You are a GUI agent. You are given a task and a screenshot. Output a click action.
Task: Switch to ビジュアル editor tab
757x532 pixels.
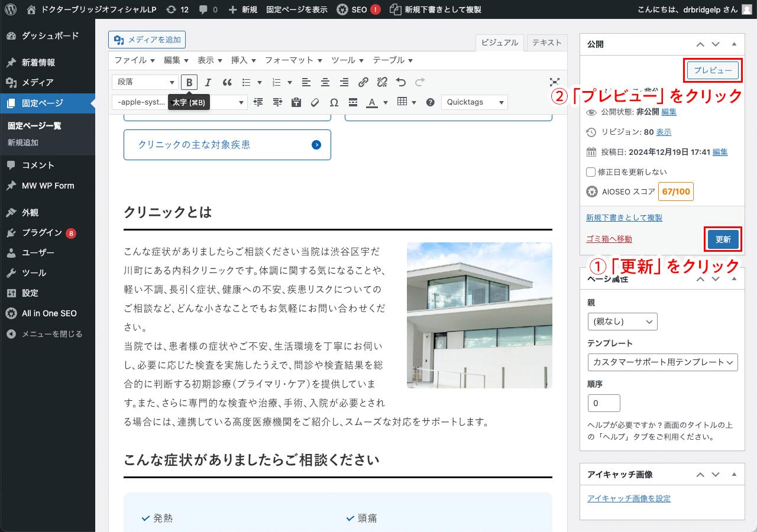(499, 43)
